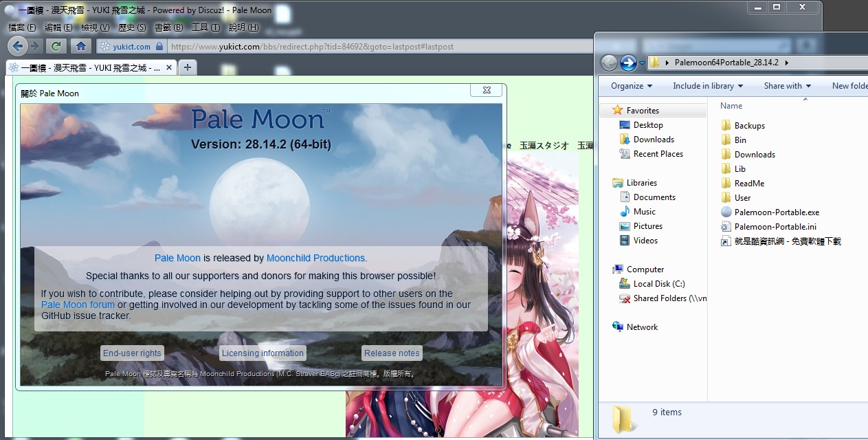
Task: Select the 一團樓 - 漫天飛雪 browser tab
Action: 91,68
